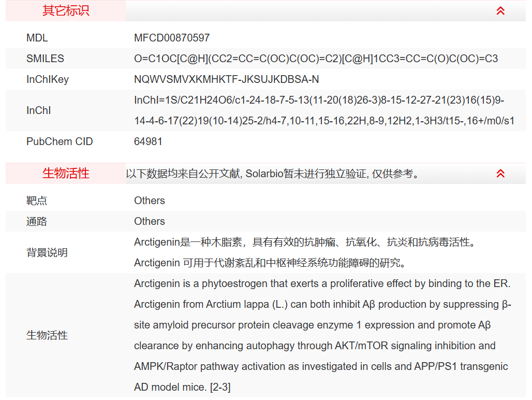Image resolution: width=532 pixels, height=400 pixels.
Task: Click the Solarbio disclaimer text in the header
Action: [x=272, y=174]
